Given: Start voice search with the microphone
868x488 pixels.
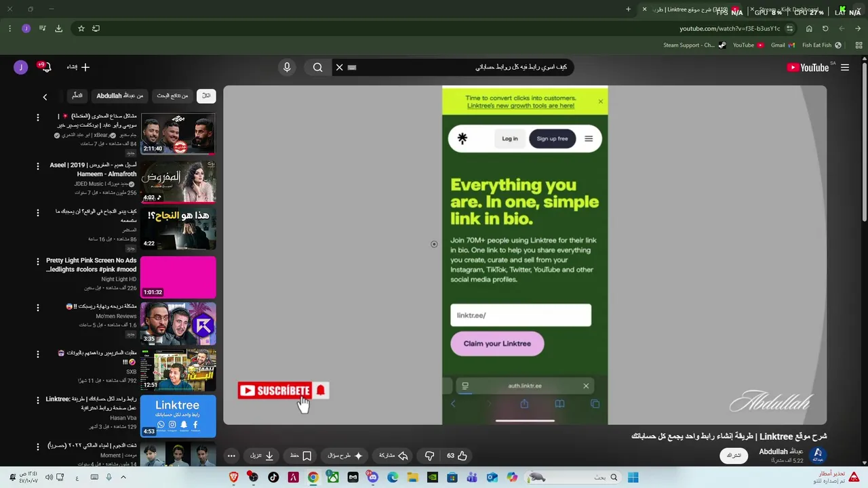Looking at the screenshot, I should 287,67.
